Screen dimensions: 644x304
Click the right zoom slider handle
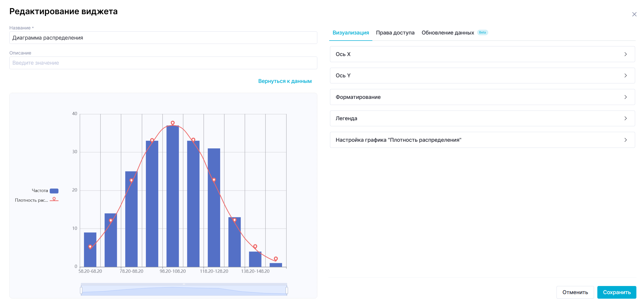[x=287, y=290]
